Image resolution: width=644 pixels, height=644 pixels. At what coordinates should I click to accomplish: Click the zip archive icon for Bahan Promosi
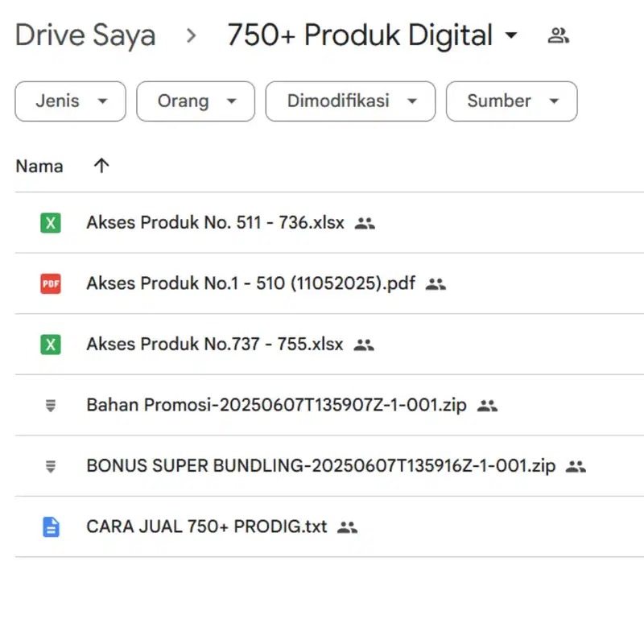[x=51, y=406]
